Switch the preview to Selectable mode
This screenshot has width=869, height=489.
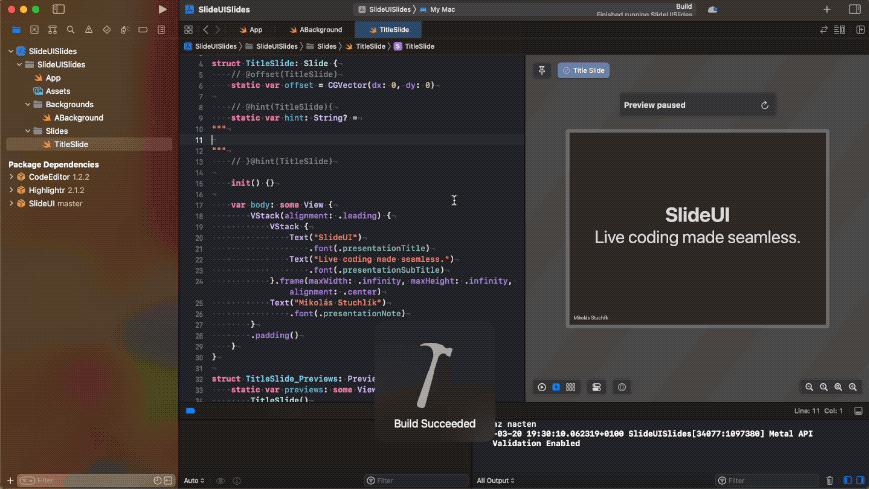pos(556,388)
